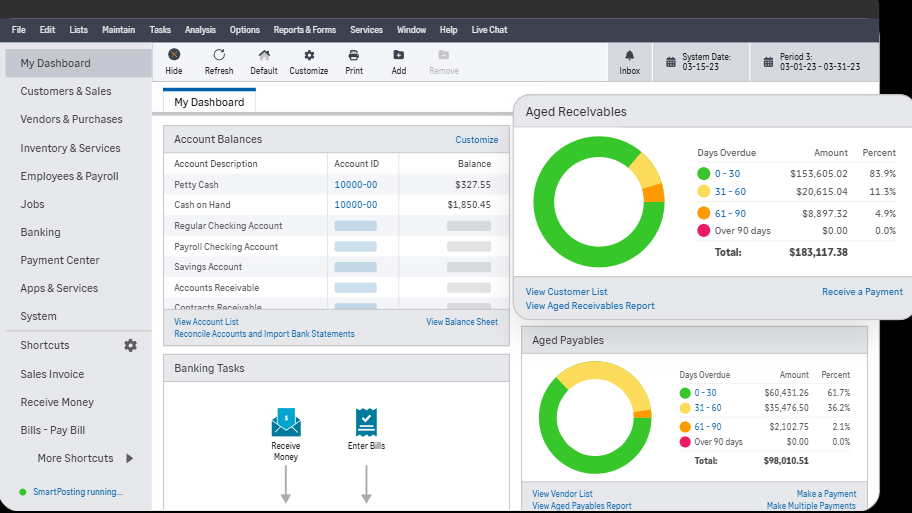Switch to the My Dashboard tab
This screenshot has width=912, height=513.
(x=209, y=102)
